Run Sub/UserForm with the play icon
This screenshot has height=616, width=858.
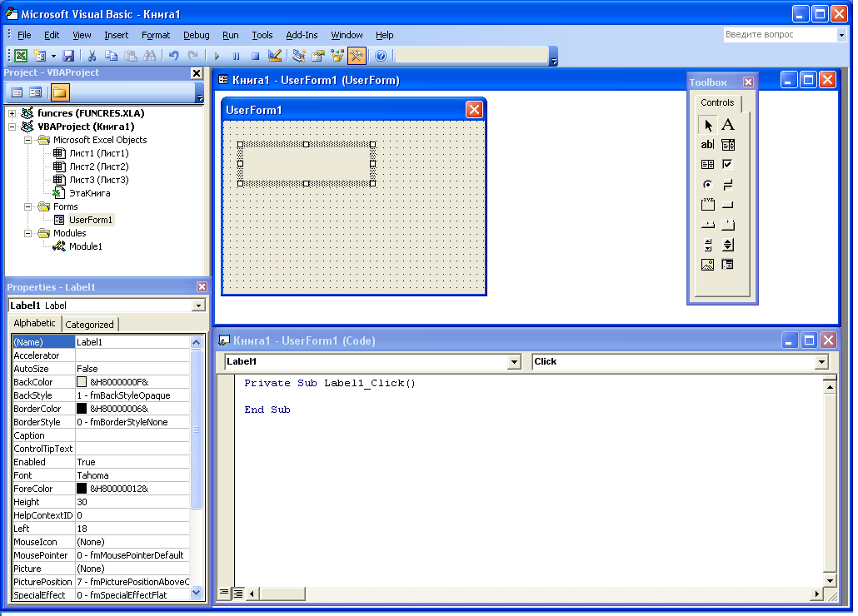(217, 56)
